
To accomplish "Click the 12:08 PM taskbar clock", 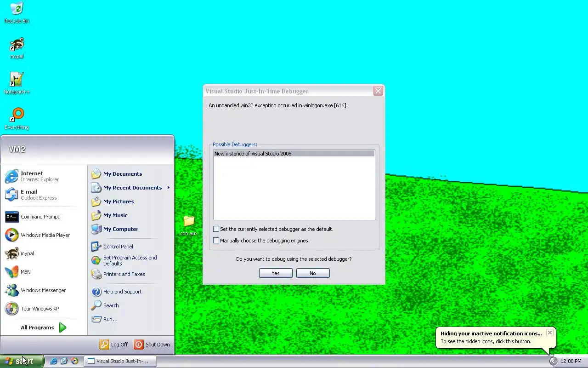I will coord(571,361).
